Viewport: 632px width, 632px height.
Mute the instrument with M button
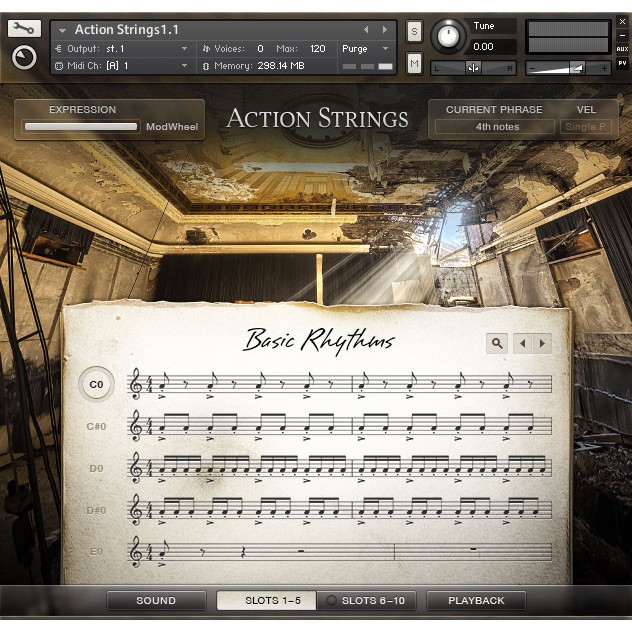(414, 63)
